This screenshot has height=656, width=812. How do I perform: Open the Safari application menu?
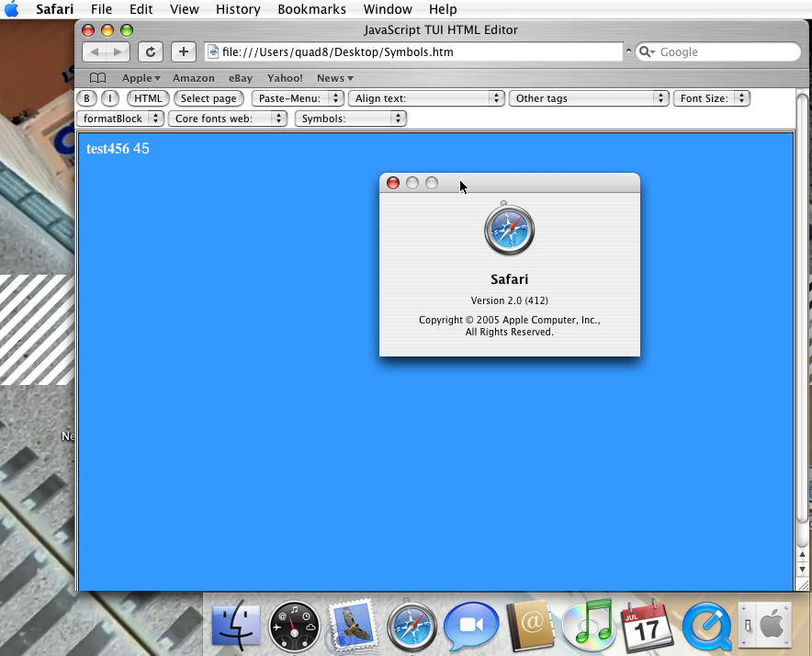pos(55,9)
